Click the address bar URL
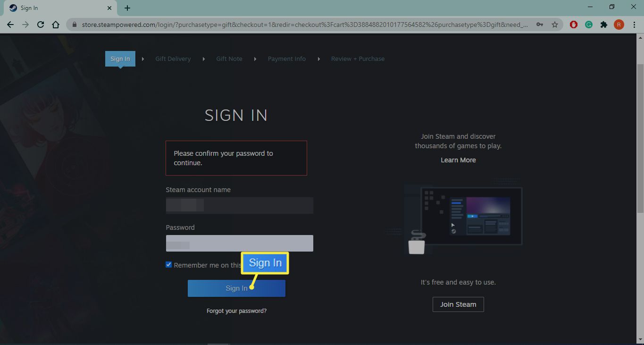Screen dimensions: 644x345 coord(305,25)
